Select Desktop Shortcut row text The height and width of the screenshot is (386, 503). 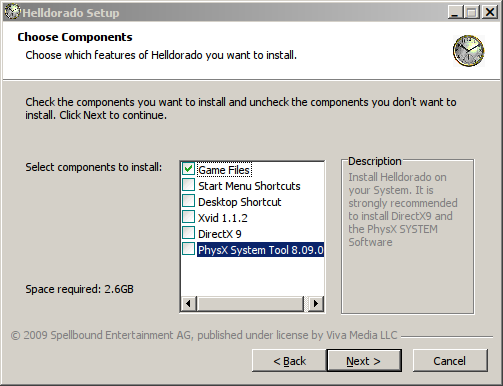pos(240,202)
